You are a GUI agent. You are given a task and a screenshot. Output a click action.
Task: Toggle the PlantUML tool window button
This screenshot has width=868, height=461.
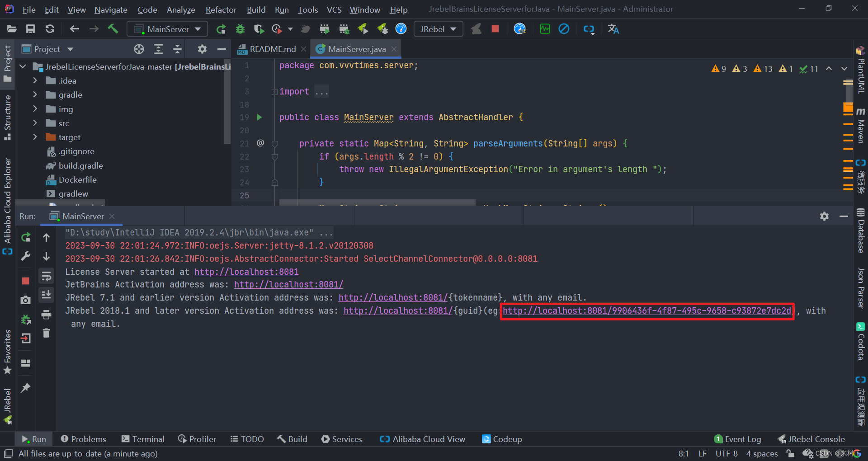tap(860, 70)
